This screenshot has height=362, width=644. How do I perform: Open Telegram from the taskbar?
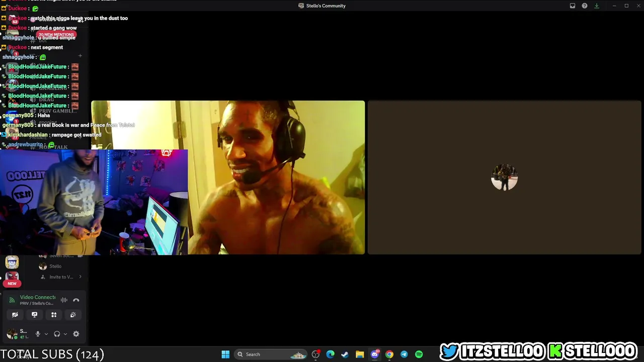tap(404, 354)
